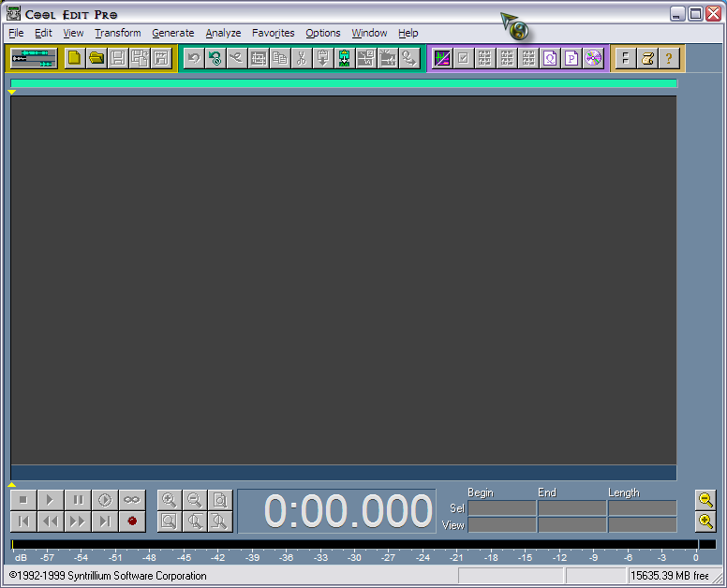The height and width of the screenshot is (588, 727).
Task: Click the yellow vertical Zoom Out magnifier
Action: pyautogui.click(x=705, y=500)
